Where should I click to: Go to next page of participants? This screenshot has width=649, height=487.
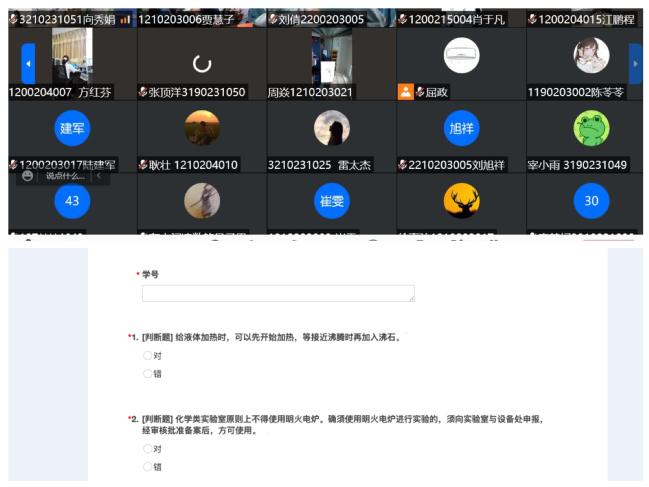pos(635,64)
